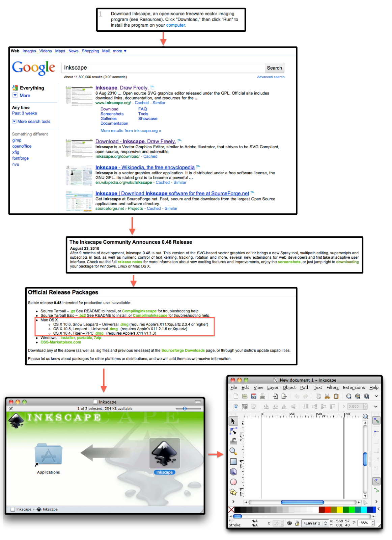Screen dimensions: 392x540
Task: Click the Google Search button
Action: (274, 68)
